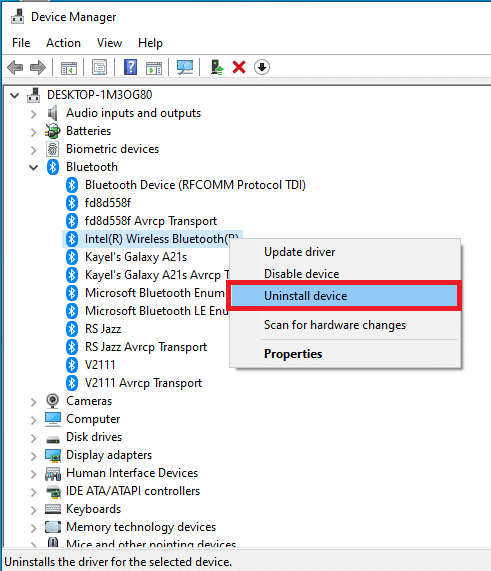The image size is (491, 571).
Task: Click the Back arrow toolbar icon
Action: coord(15,67)
